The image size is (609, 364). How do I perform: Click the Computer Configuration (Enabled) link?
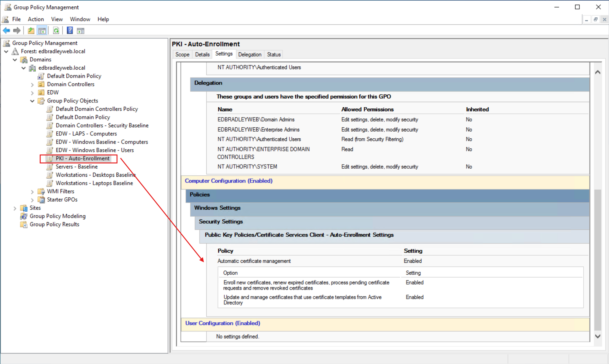click(x=228, y=181)
